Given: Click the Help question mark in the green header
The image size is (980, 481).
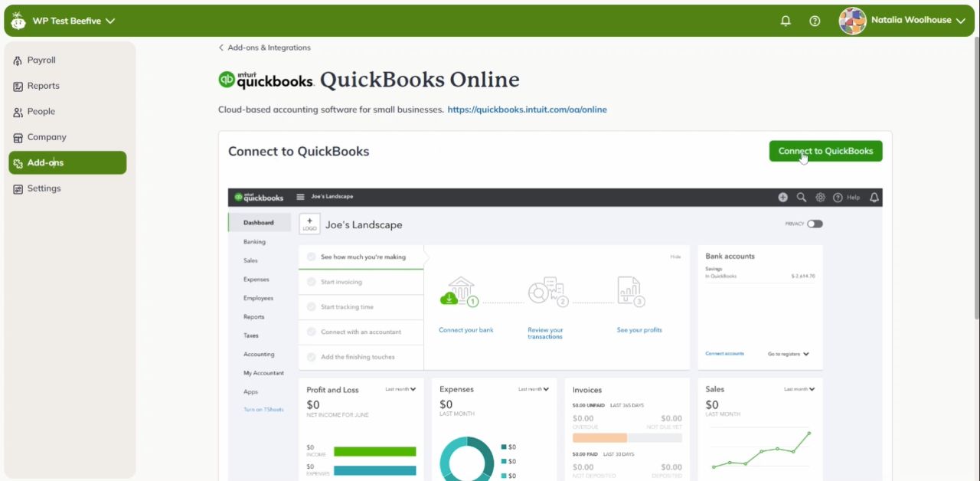Looking at the screenshot, I should (x=815, y=21).
